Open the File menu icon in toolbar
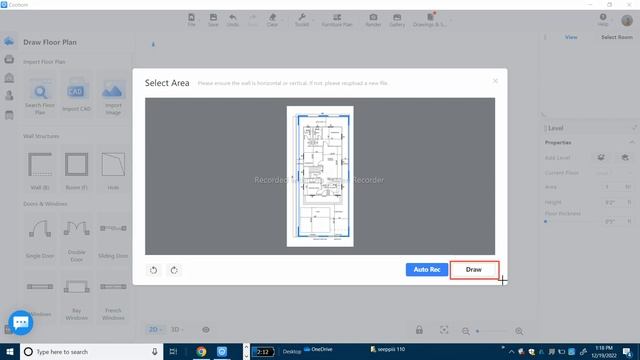 pos(191,20)
